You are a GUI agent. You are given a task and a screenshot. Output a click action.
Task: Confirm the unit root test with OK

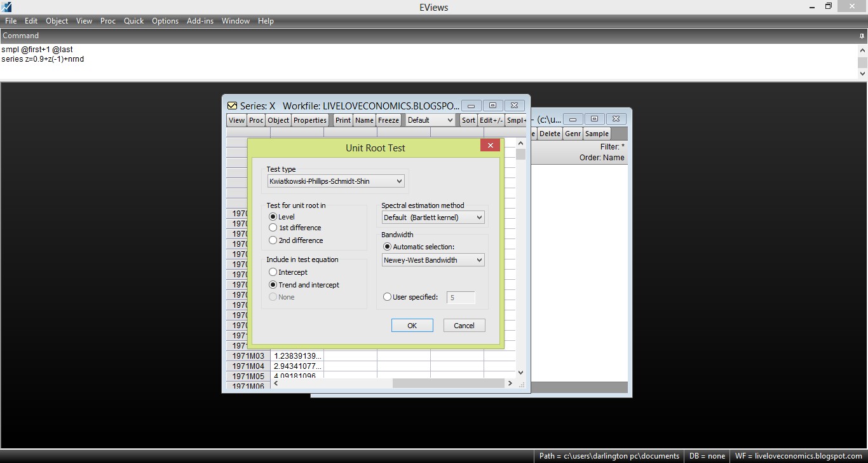(412, 325)
